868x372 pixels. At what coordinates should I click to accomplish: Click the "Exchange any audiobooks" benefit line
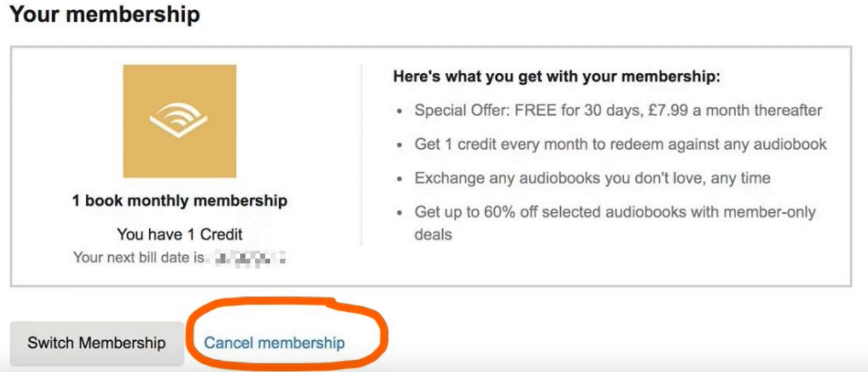pos(593,178)
